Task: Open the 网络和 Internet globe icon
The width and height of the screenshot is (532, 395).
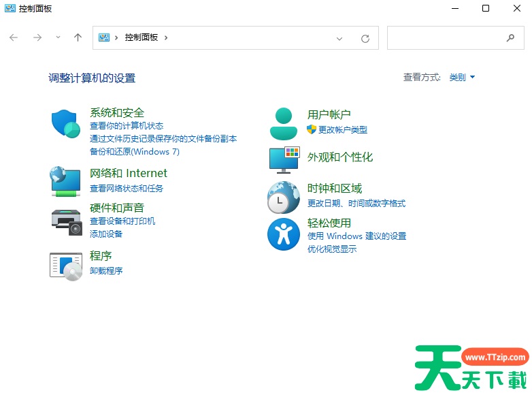Action: (x=66, y=181)
